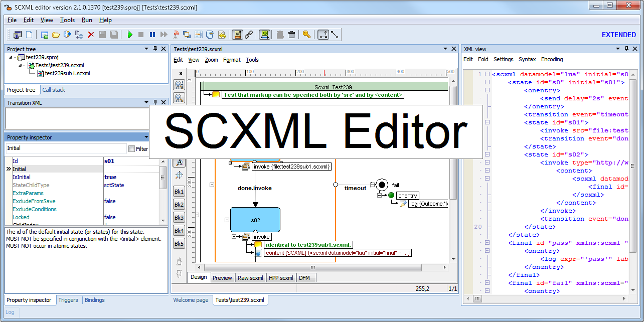Collapse the Tests\test239.scxml tree node

[x=20, y=65]
